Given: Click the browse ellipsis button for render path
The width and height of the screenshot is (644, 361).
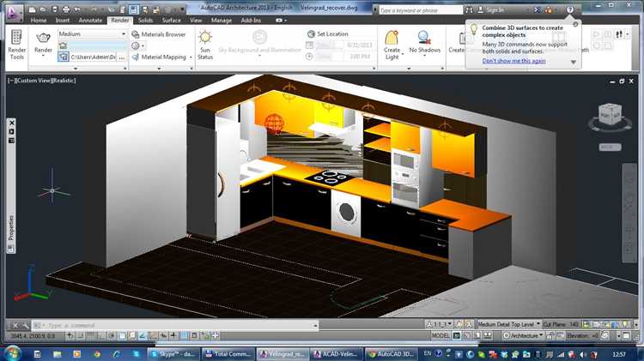Looking at the screenshot, I should (x=122, y=57).
